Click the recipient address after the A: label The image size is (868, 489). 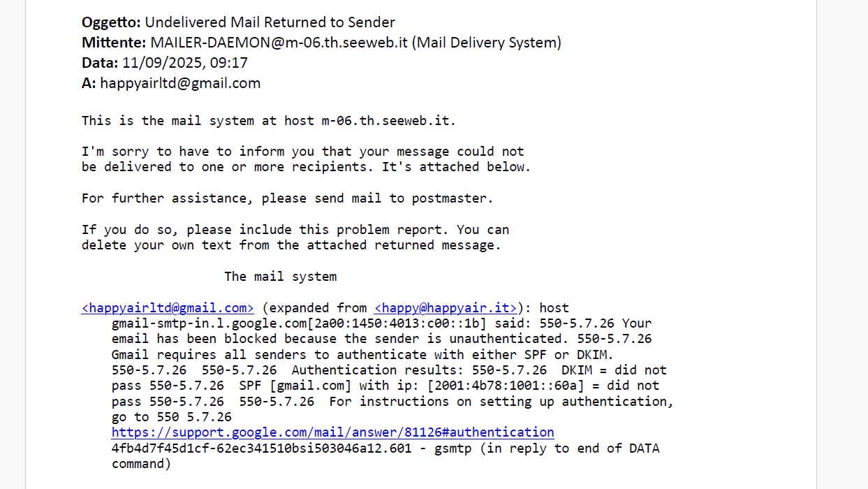click(180, 83)
